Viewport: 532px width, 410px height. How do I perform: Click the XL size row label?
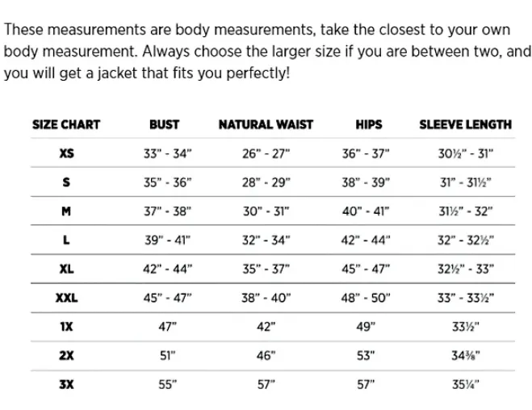(66, 269)
